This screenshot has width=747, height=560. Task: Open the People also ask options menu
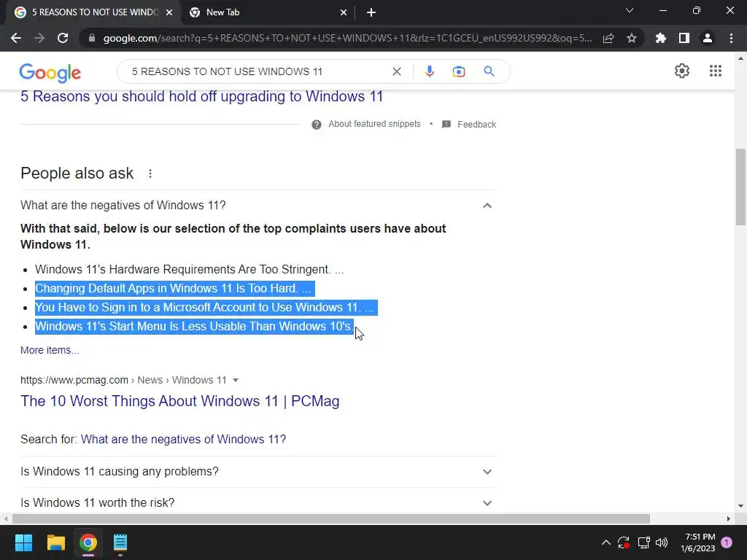(150, 174)
